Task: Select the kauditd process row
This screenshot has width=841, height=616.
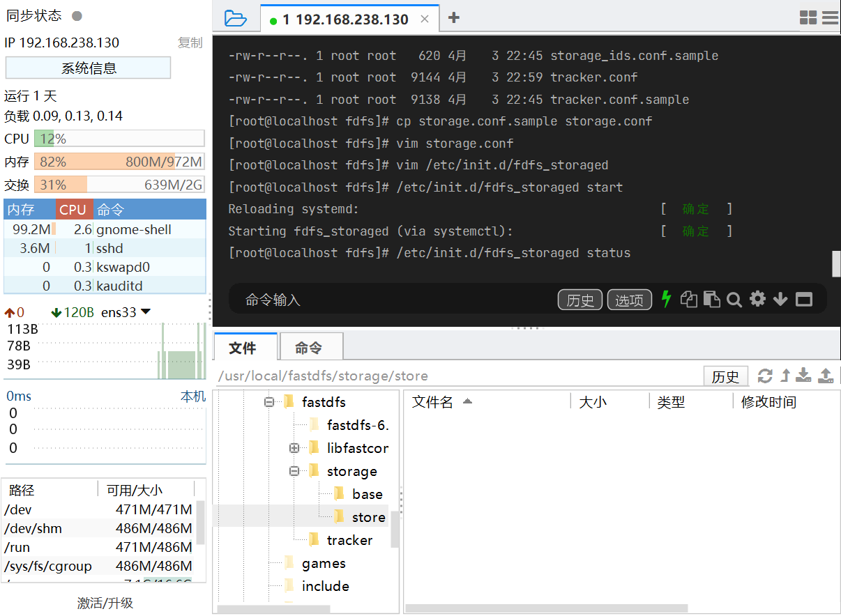Action: click(x=105, y=286)
